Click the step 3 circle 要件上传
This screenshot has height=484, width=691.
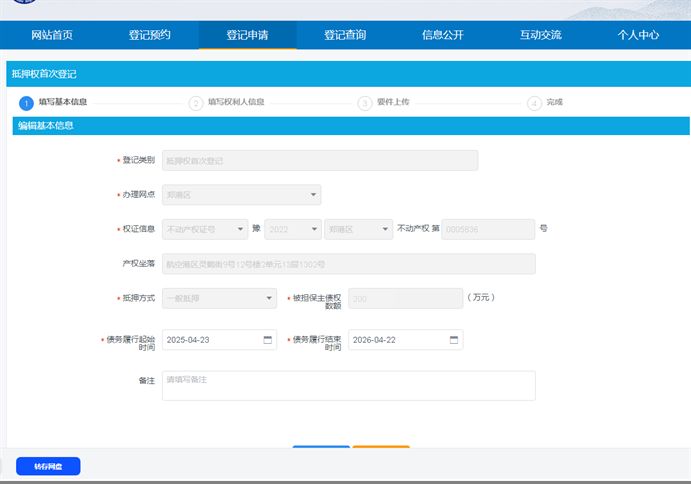point(365,104)
